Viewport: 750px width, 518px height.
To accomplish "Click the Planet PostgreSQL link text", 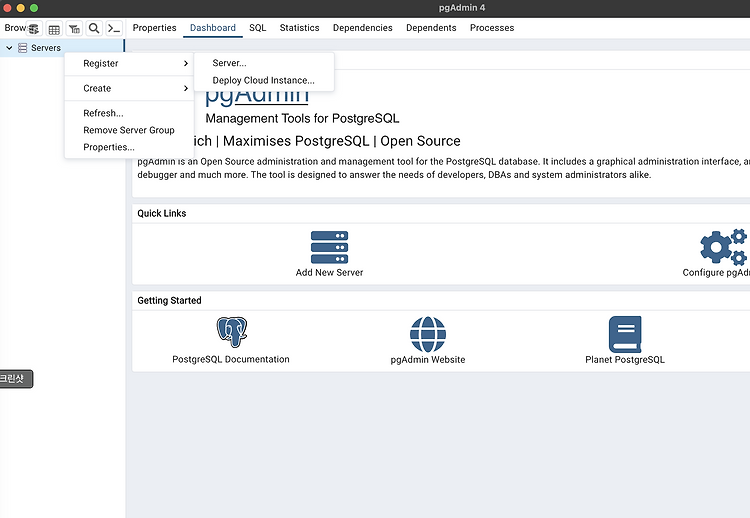I will point(625,360).
